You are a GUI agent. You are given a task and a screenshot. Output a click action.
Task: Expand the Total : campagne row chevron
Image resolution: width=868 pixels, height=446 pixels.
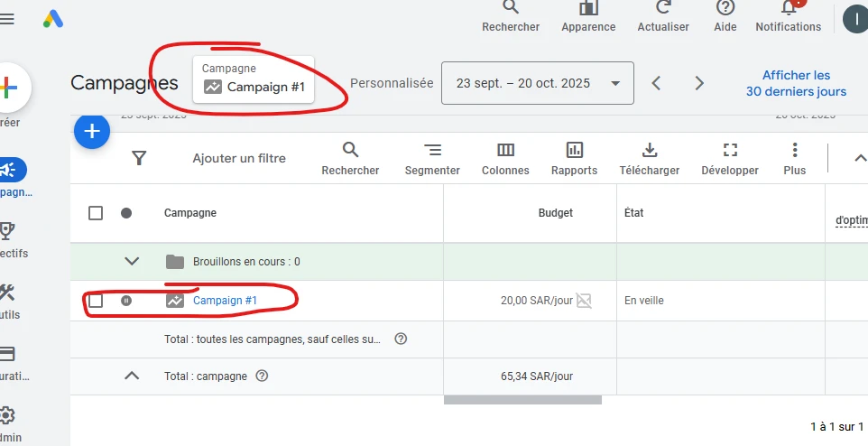(x=132, y=376)
